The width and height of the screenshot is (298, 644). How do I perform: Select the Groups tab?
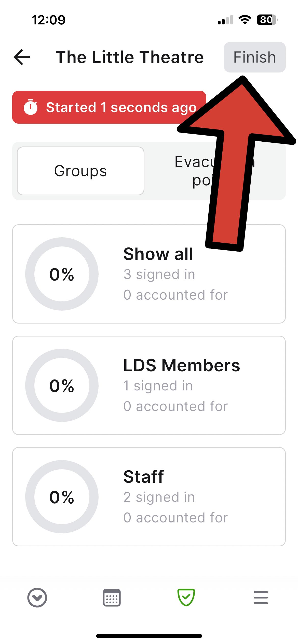pos(80,171)
